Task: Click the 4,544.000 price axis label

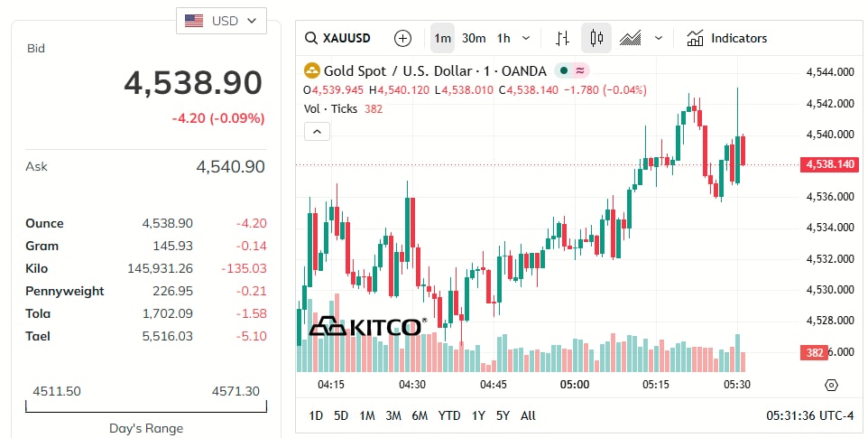Action: [830, 72]
